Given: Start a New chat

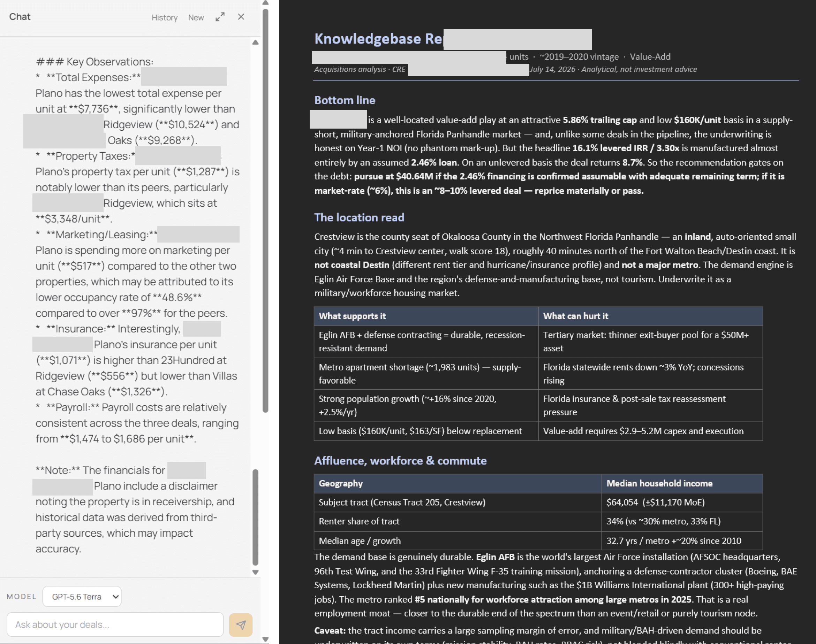Looking at the screenshot, I should pyautogui.click(x=196, y=17).
